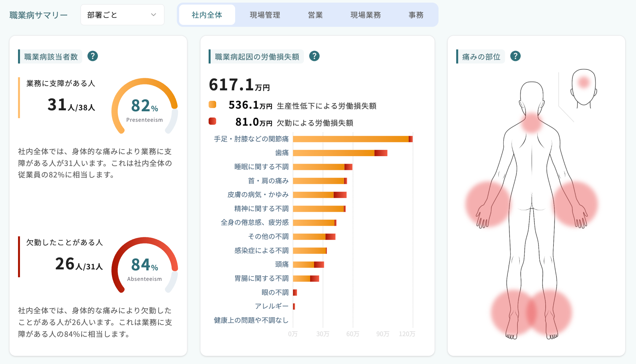
Task: Open the 事務 tab
Action: click(416, 15)
